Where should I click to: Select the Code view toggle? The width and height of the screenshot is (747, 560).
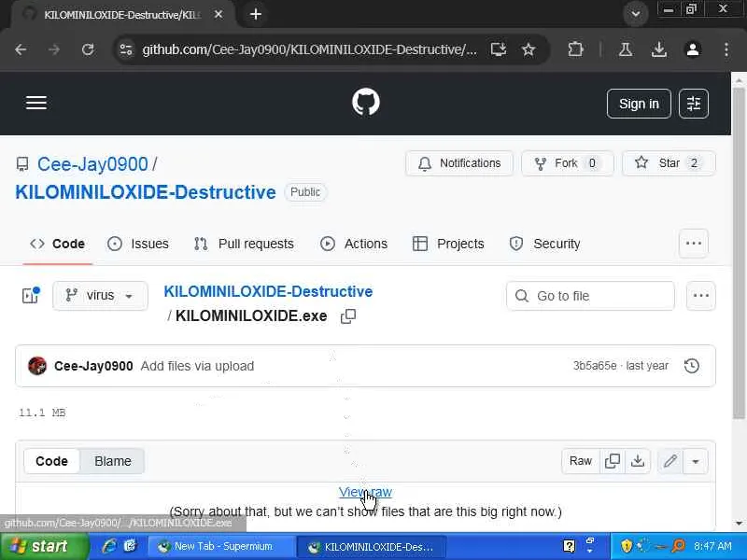[52, 461]
